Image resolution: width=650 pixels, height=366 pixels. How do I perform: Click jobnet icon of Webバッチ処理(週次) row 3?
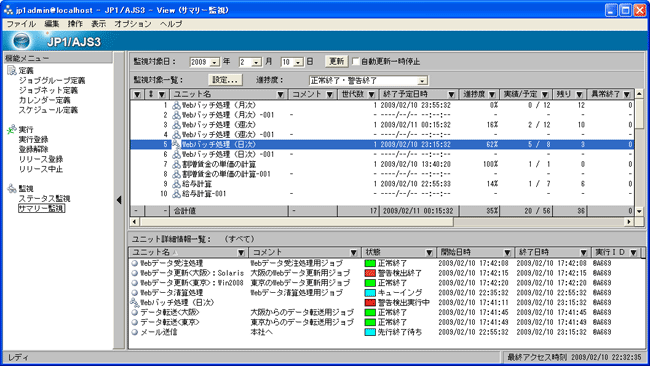coord(177,125)
